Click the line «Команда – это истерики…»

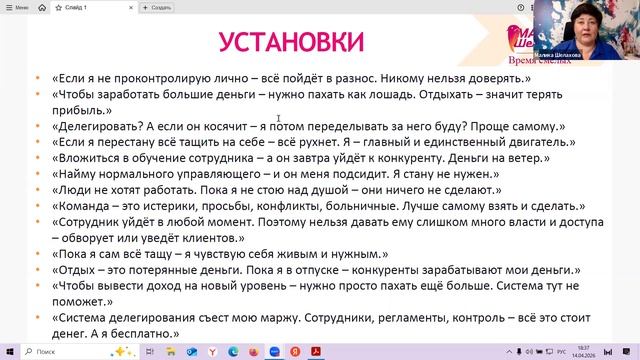(318, 206)
